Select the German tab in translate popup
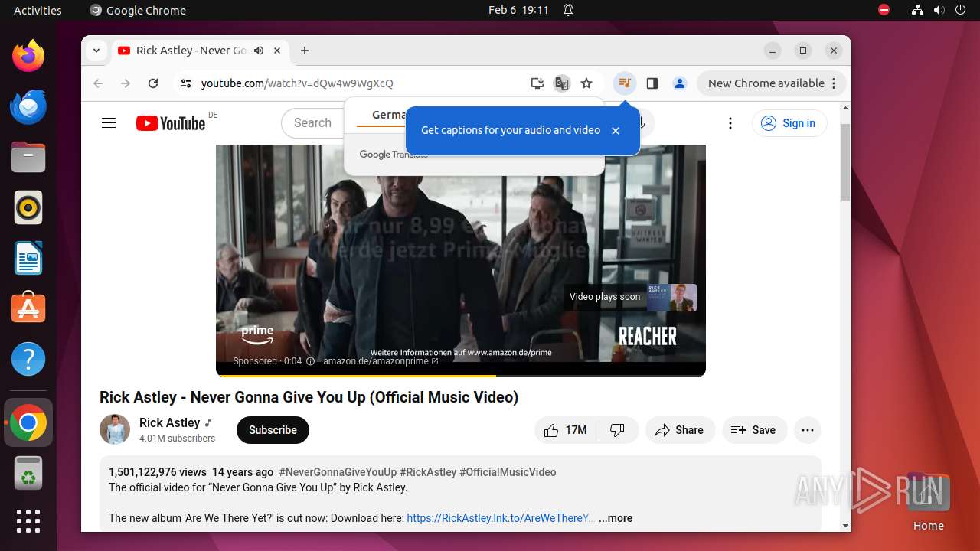Image resolution: width=980 pixels, height=551 pixels. tap(388, 115)
